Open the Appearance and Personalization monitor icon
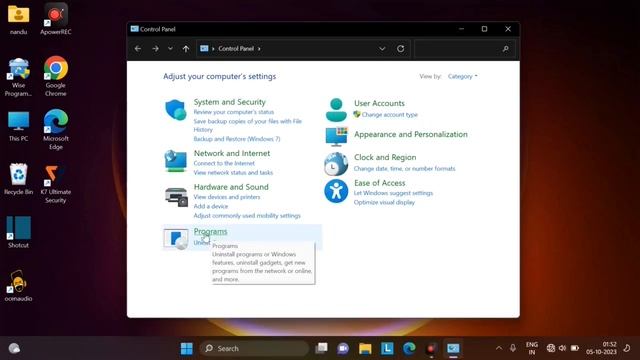640x360 pixels. [x=336, y=136]
